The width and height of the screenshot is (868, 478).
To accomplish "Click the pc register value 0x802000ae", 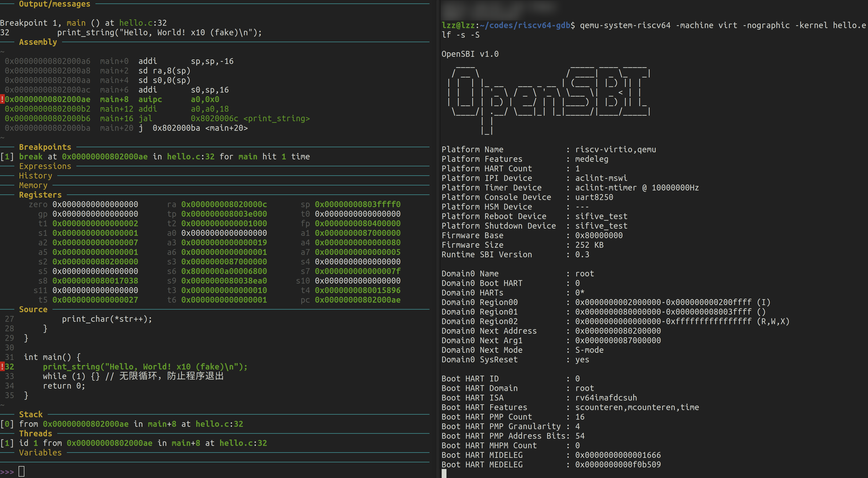I will tap(358, 300).
